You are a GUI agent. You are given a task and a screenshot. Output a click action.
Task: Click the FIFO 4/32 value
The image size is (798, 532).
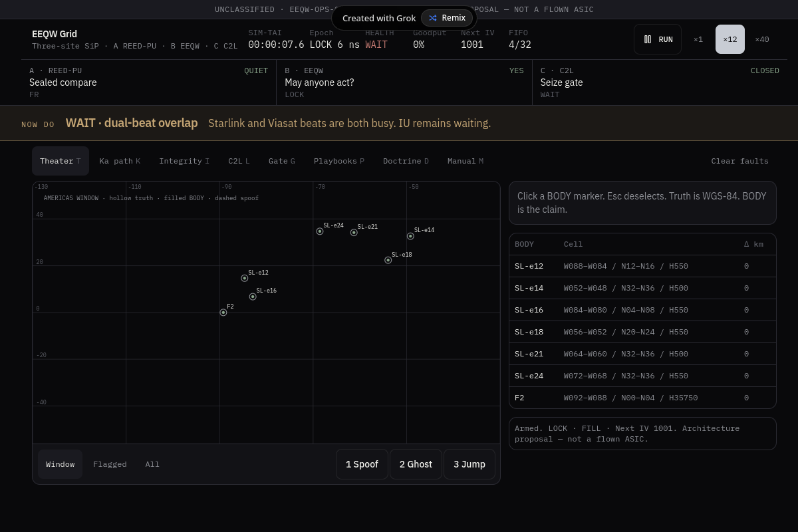pyautogui.click(x=520, y=45)
